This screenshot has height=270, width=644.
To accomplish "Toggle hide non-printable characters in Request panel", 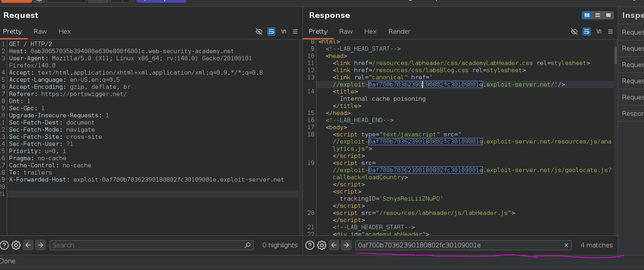I will 259,31.
